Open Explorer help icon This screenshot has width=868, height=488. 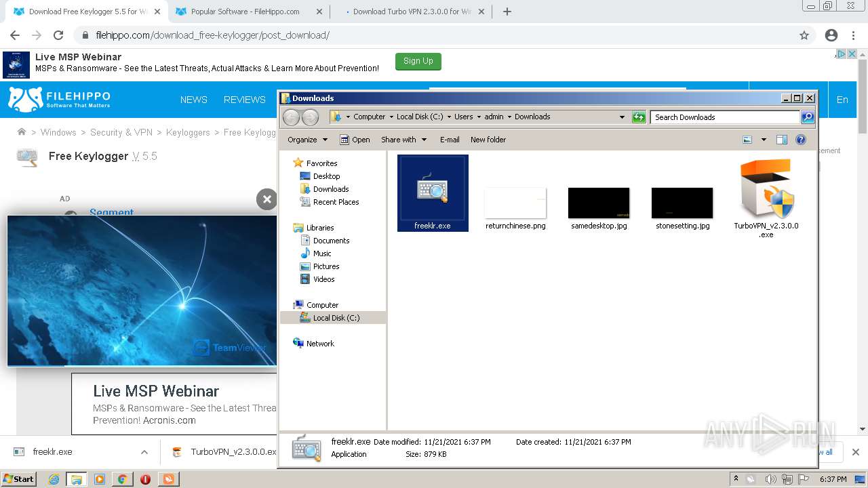coord(801,140)
